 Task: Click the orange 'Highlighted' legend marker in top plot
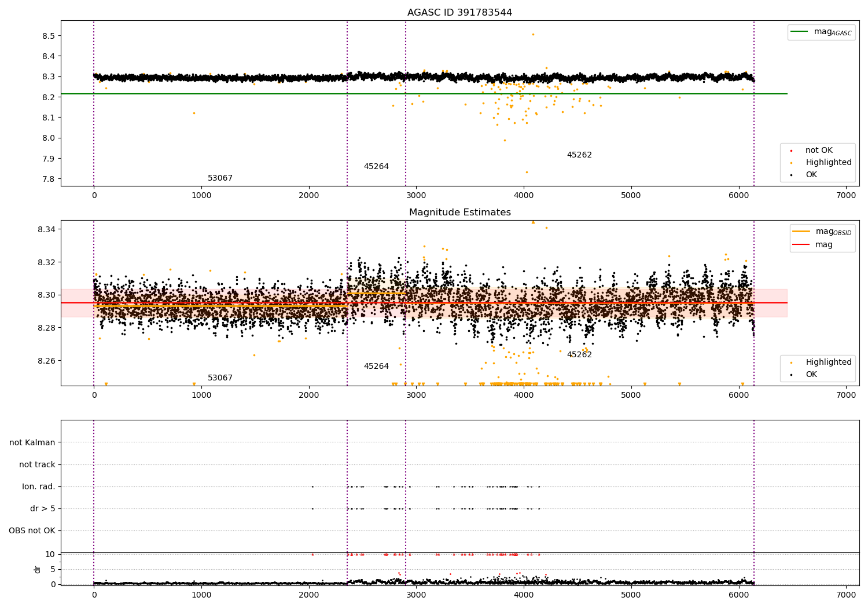pos(791,163)
